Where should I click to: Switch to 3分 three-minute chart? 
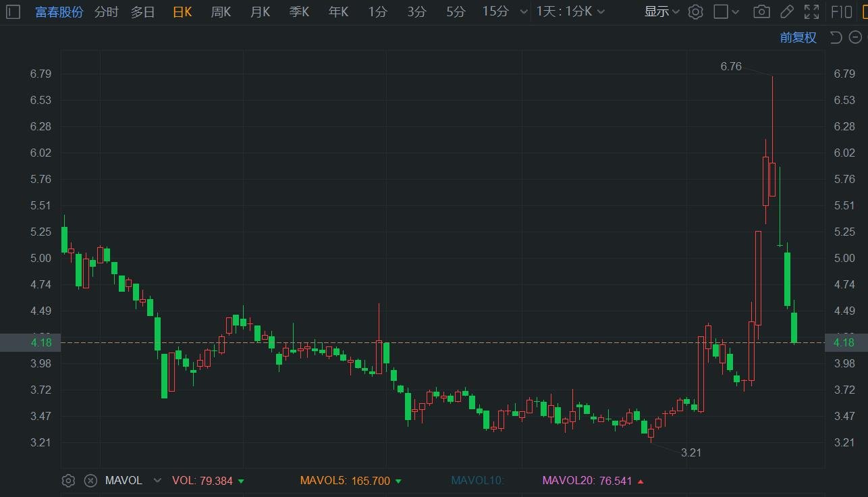(x=417, y=11)
